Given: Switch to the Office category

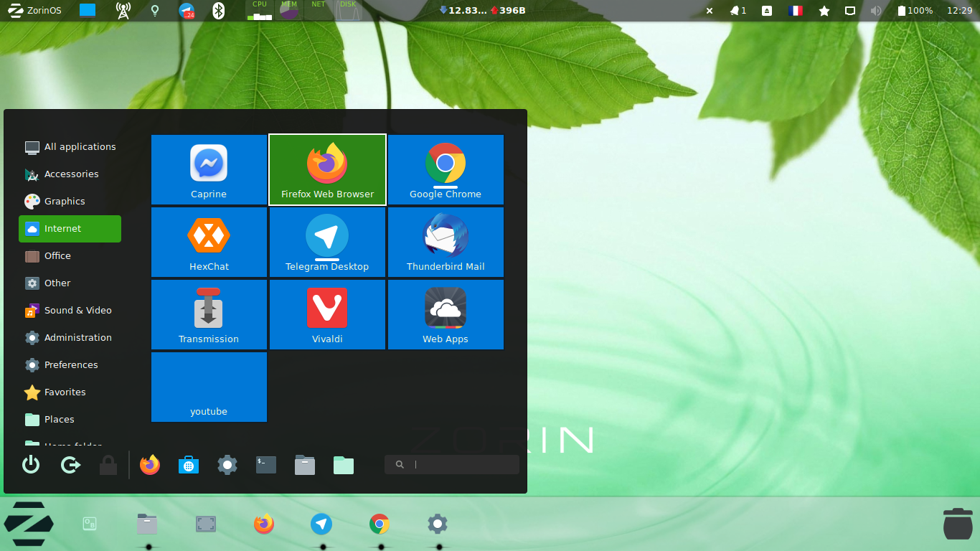Looking at the screenshot, I should [70, 256].
